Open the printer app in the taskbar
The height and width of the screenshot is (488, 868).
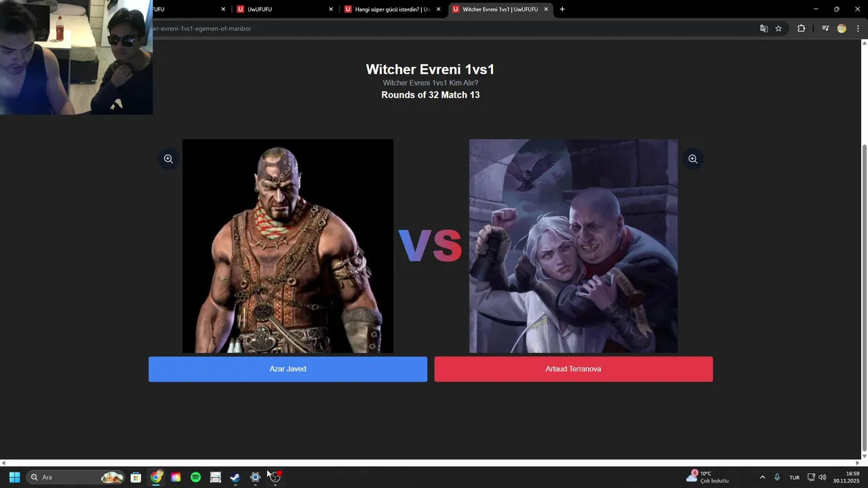point(216,477)
